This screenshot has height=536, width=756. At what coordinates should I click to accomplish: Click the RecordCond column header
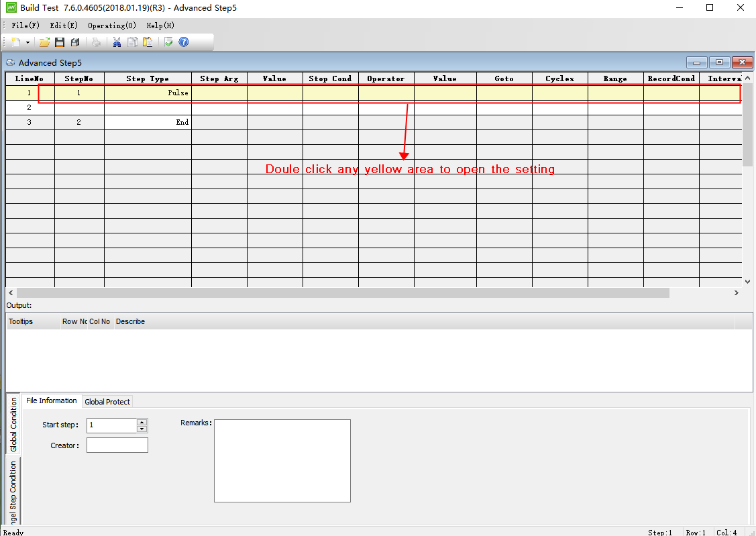click(671, 78)
